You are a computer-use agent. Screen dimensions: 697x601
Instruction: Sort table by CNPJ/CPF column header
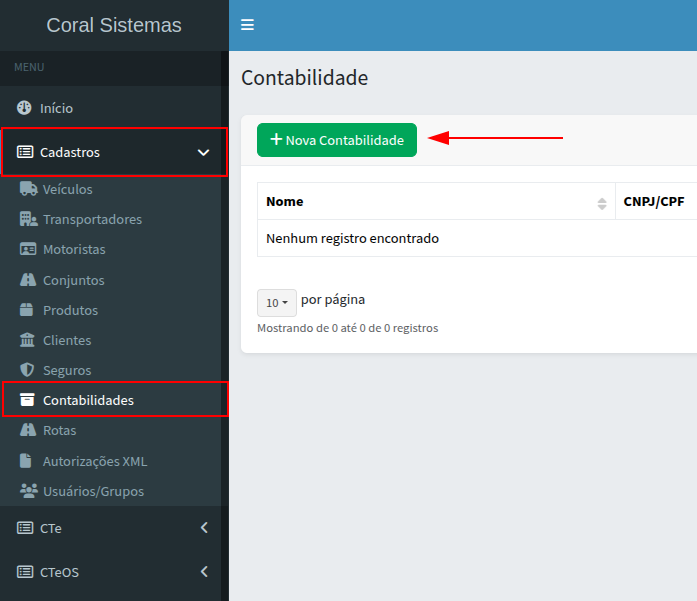(656, 202)
